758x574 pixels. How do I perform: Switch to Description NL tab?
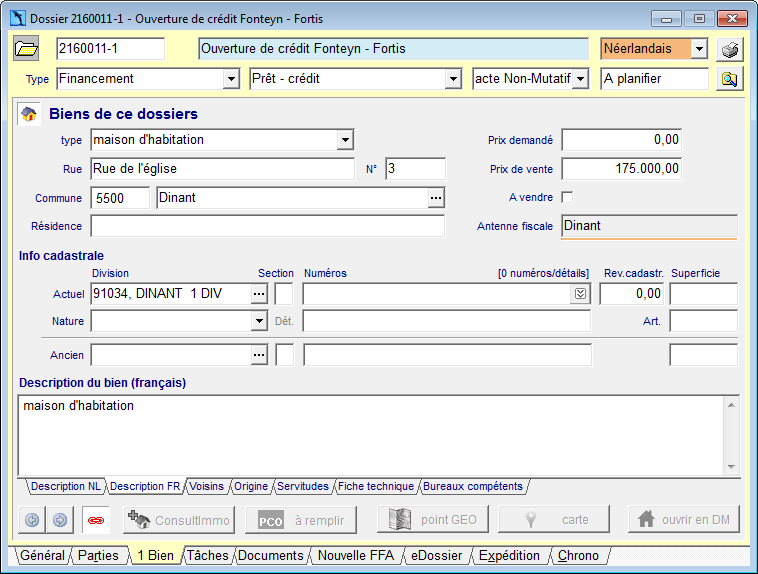pos(66,486)
